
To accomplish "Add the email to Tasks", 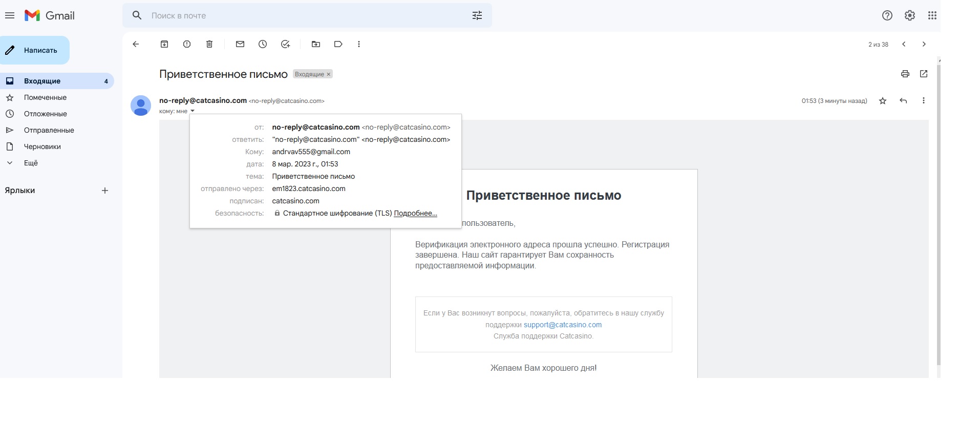I will coord(286,44).
